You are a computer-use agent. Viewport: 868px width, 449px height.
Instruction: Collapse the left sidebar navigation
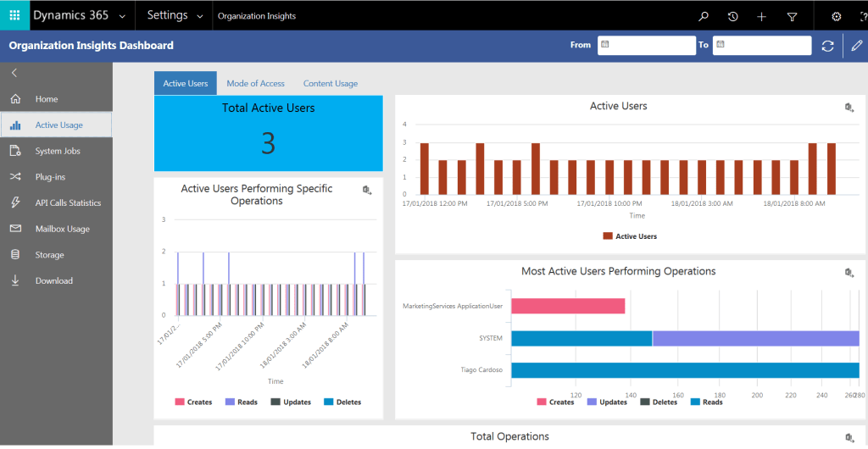[14, 74]
